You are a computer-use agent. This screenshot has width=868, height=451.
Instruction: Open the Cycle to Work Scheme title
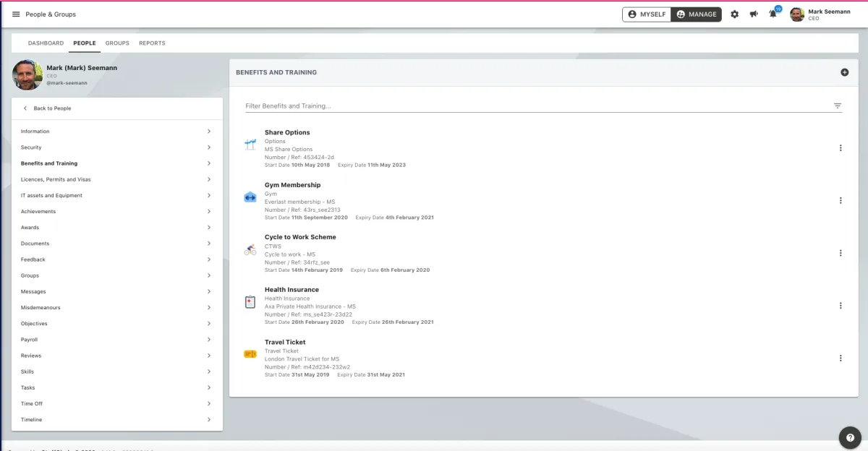pyautogui.click(x=300, y=237)
